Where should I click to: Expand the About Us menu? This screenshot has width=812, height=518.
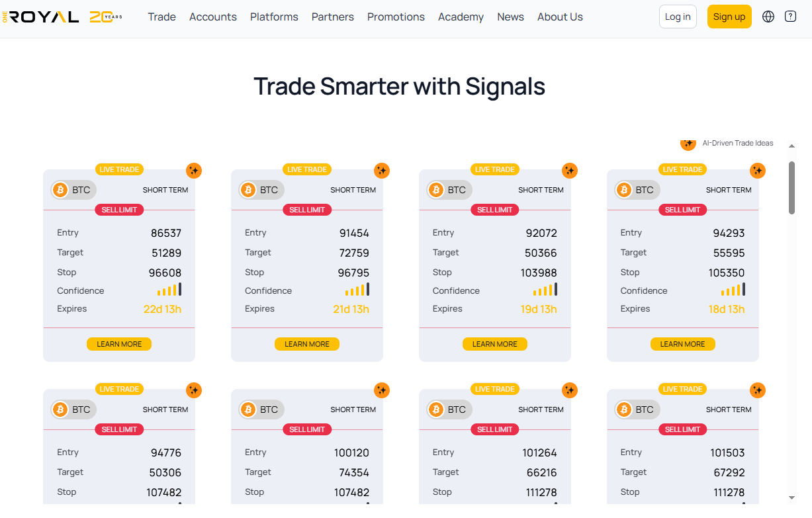tap(560, 17)
